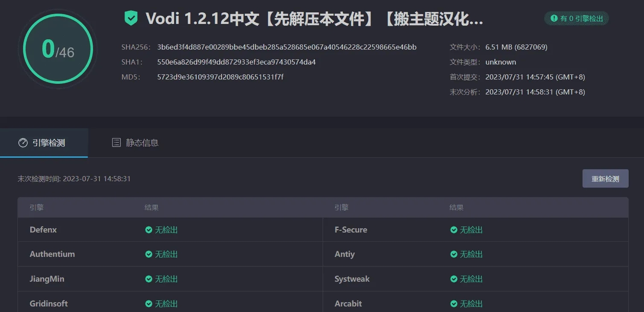Click the list icon in the 静态信息 tab
This screenshot has width=644, height=312.
coord(116,143)
